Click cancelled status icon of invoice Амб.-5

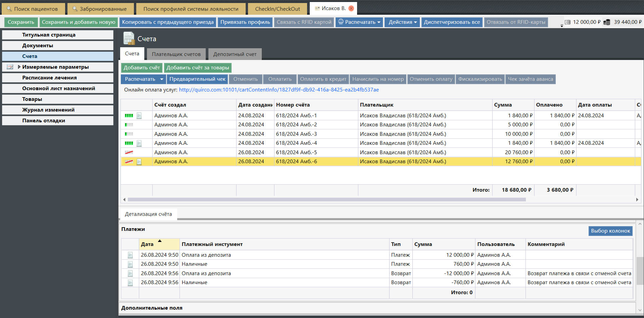129,152
